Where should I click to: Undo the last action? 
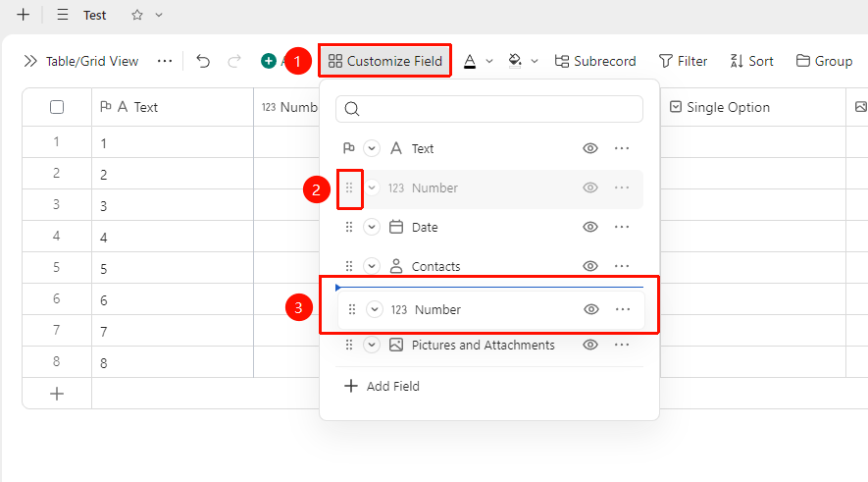point(203,61)
